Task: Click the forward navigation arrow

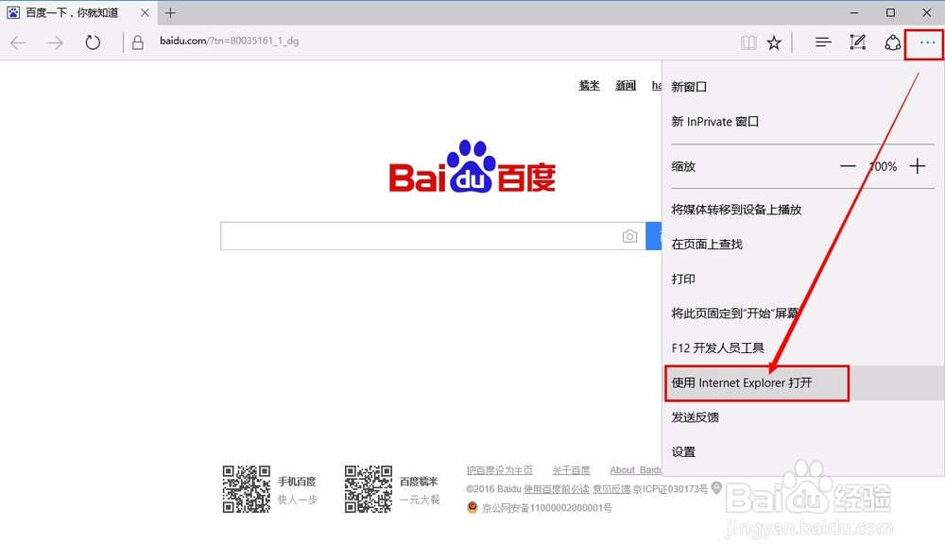Action: click(55, 42)
